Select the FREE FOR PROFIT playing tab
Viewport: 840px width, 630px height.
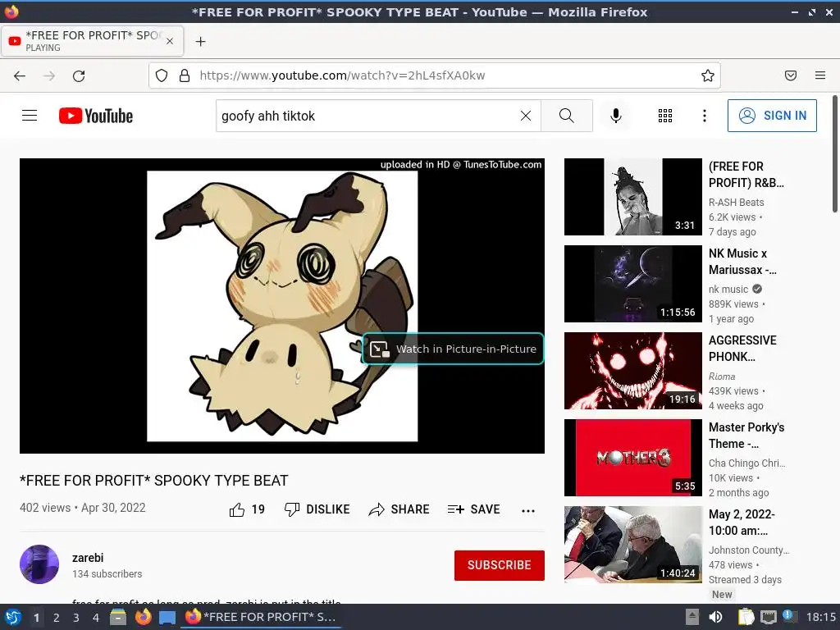click(x=92, y=41)
